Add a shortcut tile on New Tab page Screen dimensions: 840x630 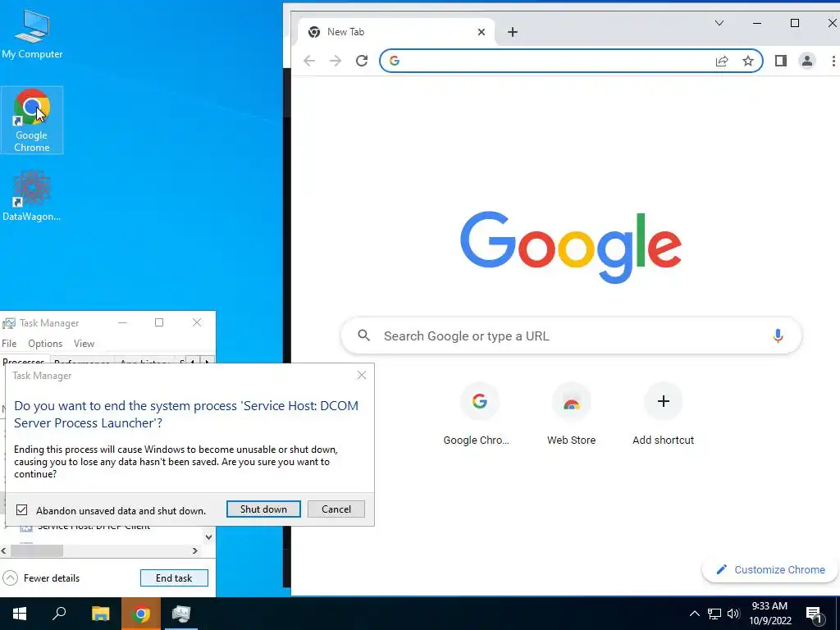click(x=663, y=413)
